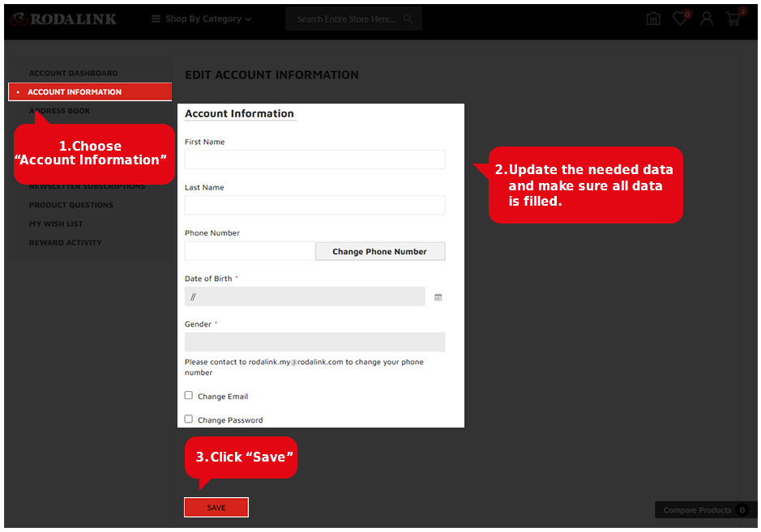The width and height of the screenshot is (761, 532).
Task: Open the Gender dropdown
Action: 314,341
